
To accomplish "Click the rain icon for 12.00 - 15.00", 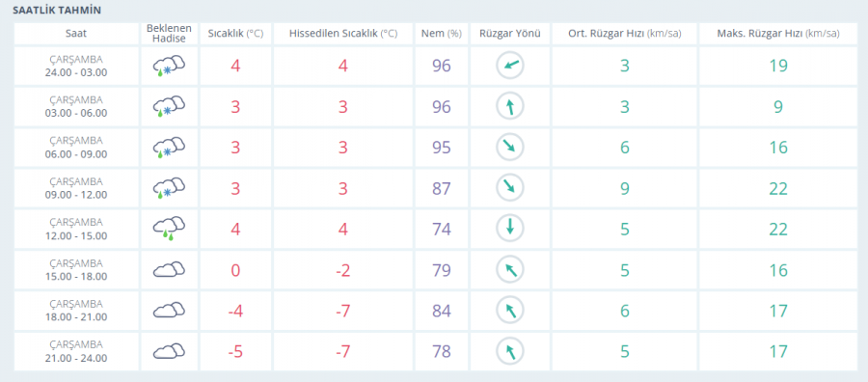I will pyautogui.click(x=169, y=230).
